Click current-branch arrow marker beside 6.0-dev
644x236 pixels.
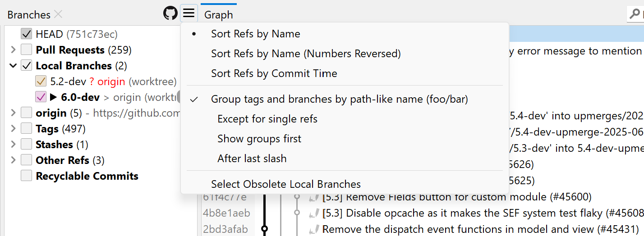(x=53, y=97)
